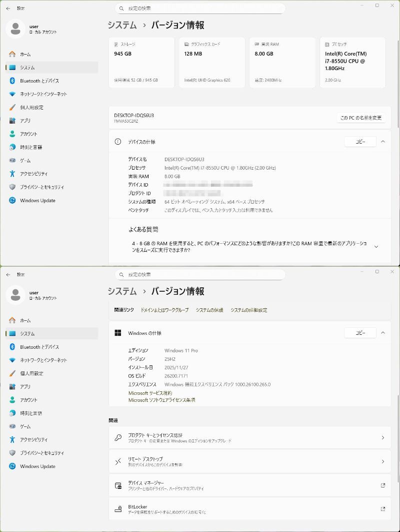Click Apps icon in bottom window sidebar
This screenshot has width=400, height=532.
12,386
